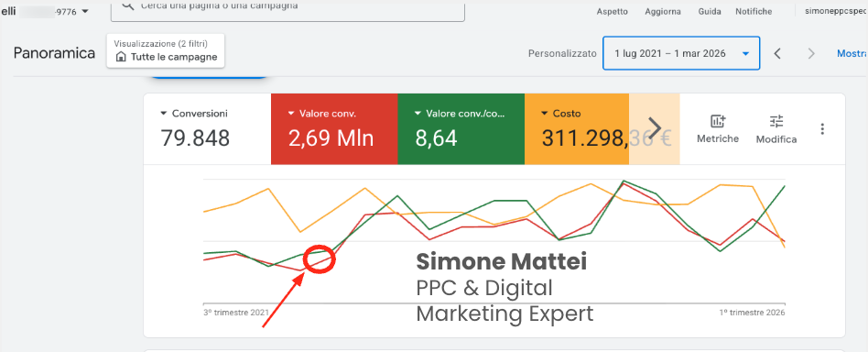Open the Metriche chart icon button
Viewport: 868px width, 352px height.
(x=718, y=129)
